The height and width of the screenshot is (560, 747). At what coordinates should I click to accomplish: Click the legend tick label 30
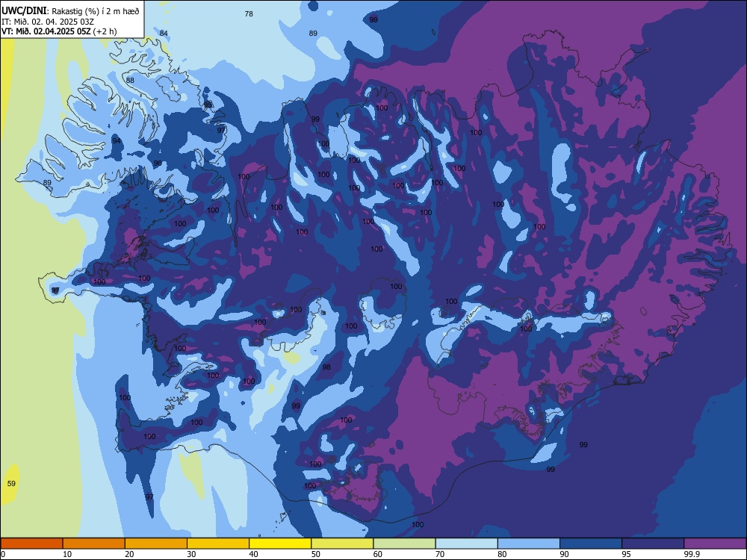click(x=191, y=554)
